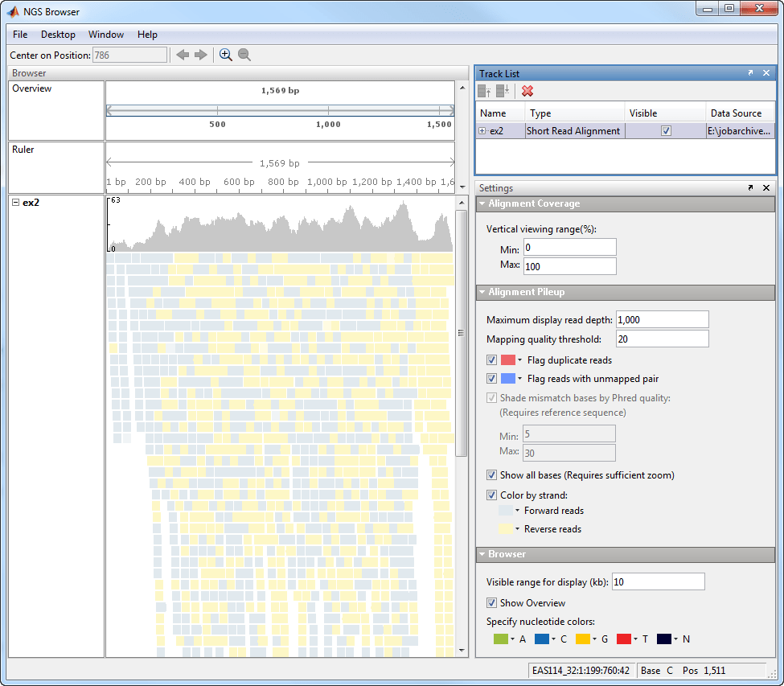Collapse Browser settings section
This screenshot has height=686, width=784.
[482, 554]
